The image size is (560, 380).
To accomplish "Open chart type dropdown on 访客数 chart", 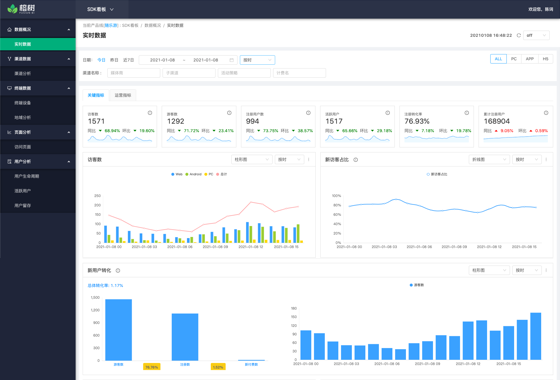I will coord(251,159).
